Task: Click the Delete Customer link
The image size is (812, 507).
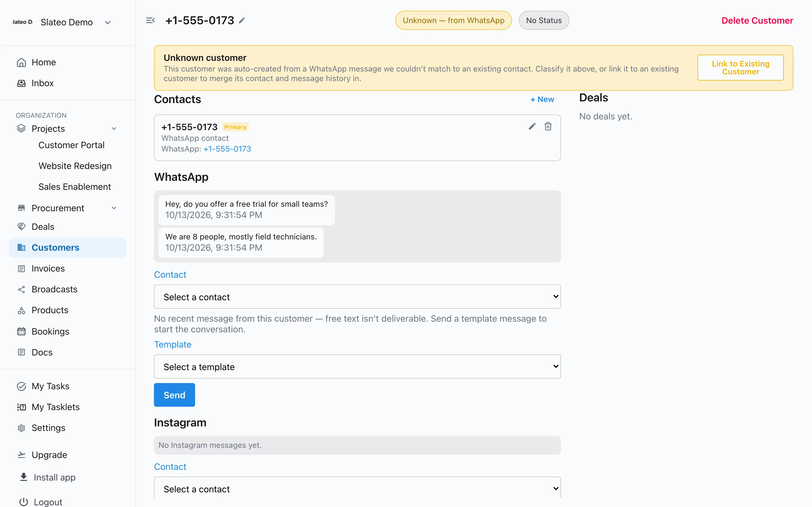Action: pos(757,21)
